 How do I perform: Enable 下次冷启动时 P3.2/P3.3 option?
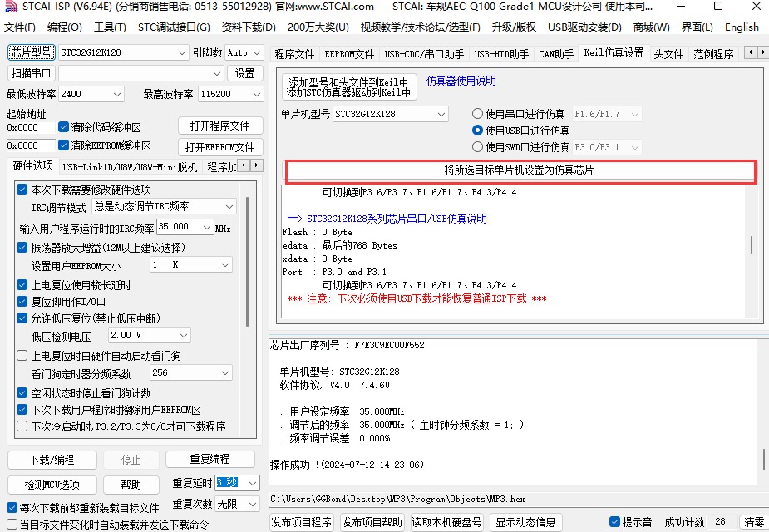pyautogui.click(x=22, y=426)
